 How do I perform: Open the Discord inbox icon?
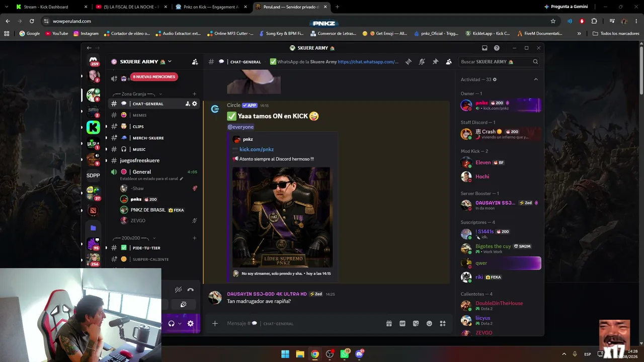coord(485,48)
